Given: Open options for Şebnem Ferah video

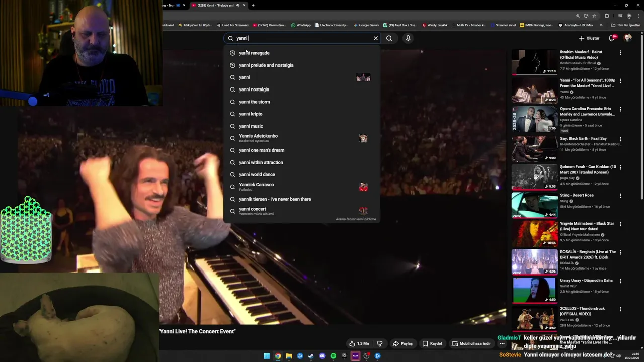Looking at the screenshot, I should [620, 167].
